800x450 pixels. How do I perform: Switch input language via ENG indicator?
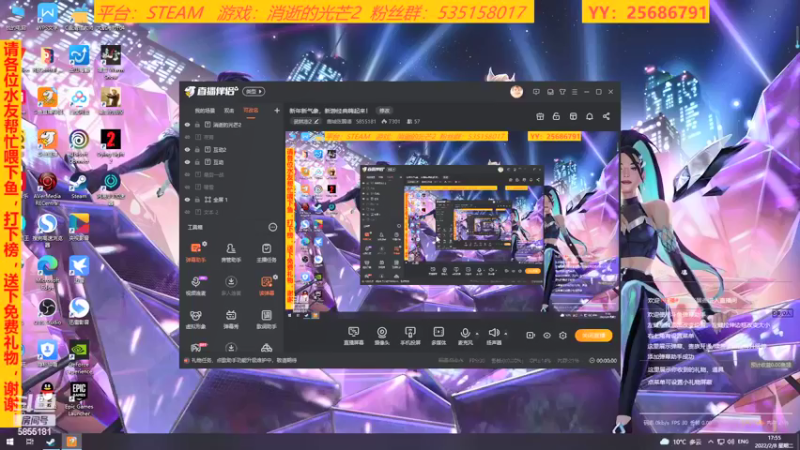(x=743, y=442)
